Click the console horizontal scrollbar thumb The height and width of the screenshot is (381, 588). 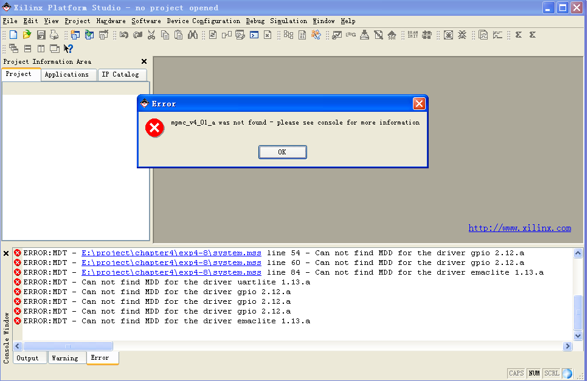pos(68,346)
